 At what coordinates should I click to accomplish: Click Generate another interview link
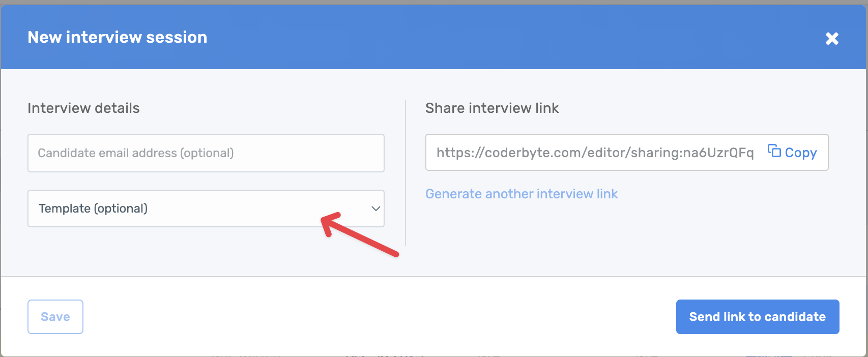tap(521, 194)
